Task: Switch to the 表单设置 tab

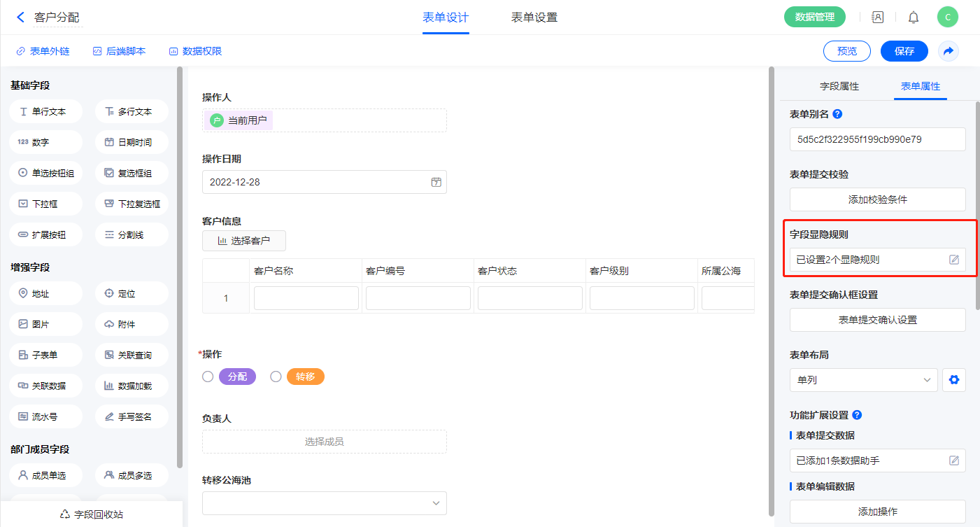Action: click(534, 17)
